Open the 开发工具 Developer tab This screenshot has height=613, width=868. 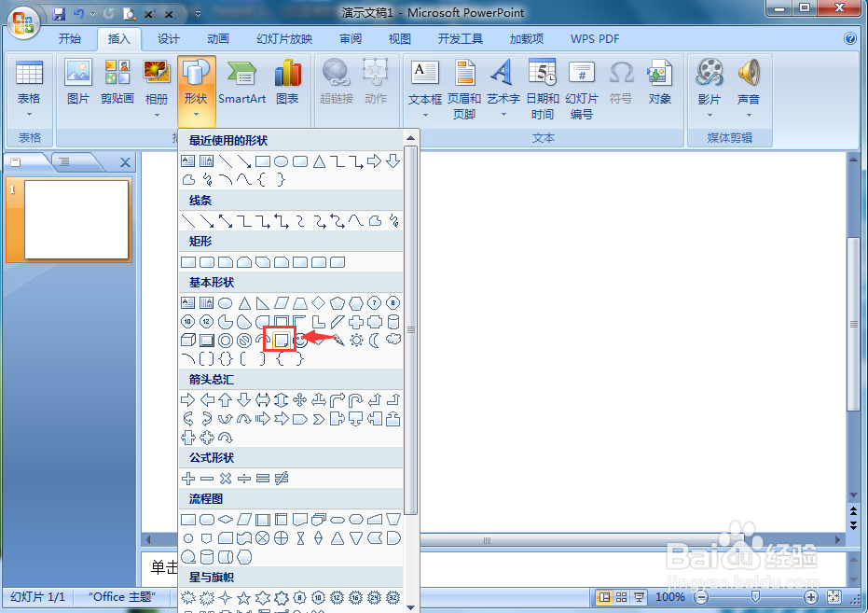pyautogui.click(x=460, y=39)
